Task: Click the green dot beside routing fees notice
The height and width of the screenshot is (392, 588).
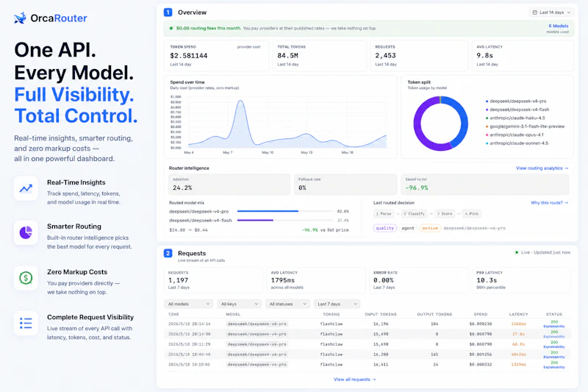Action: (171, 28)
